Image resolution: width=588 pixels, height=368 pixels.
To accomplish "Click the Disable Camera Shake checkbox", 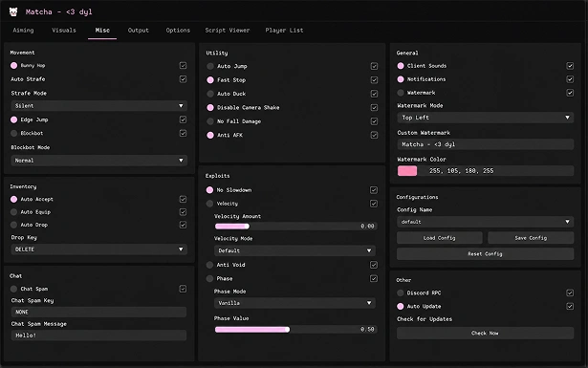I will coord(374,108).
